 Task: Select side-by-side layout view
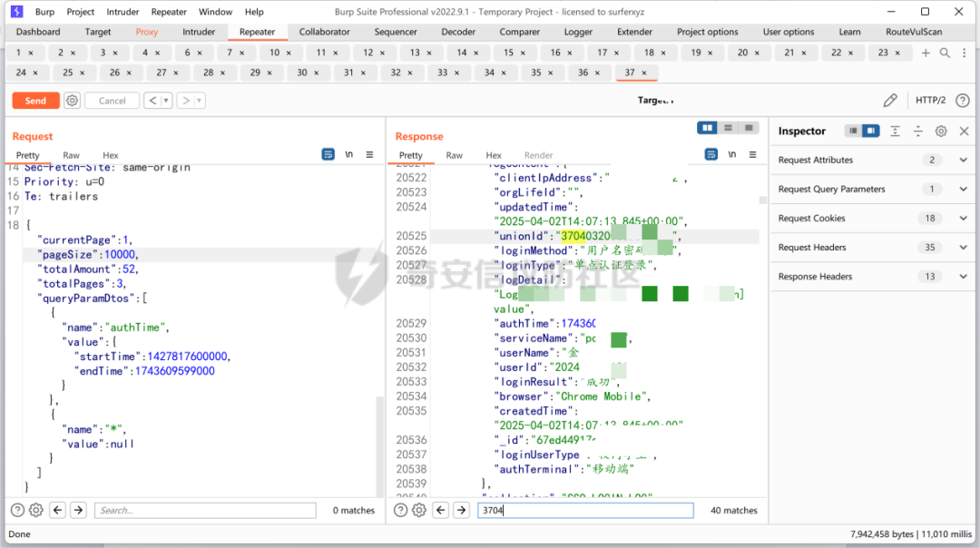pyautogui.click(x=708, y=128)
